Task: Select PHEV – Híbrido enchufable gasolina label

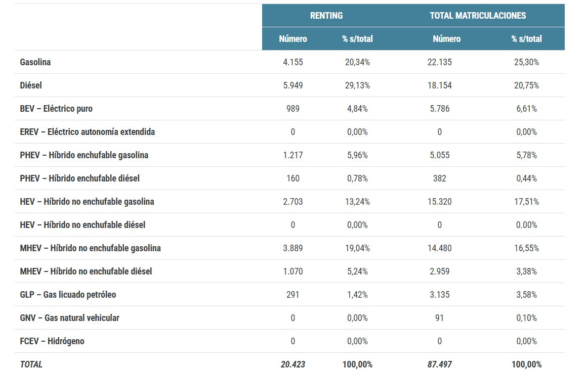Action: [84, 155]
